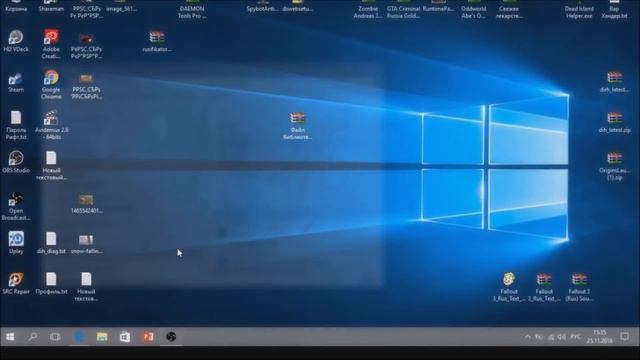
Task: Open the orange PowerPoint taskbar icon
Action: coord(148,336)
